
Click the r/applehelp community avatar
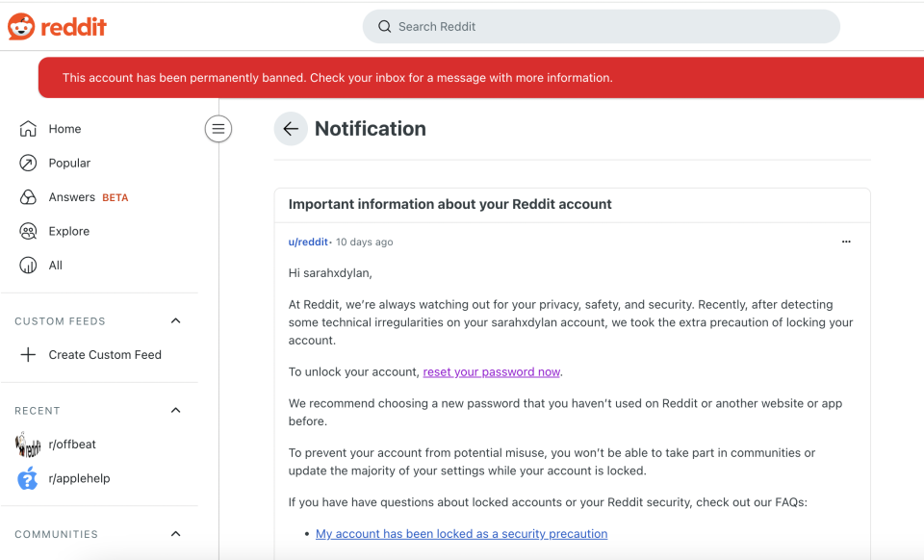pos(28,479)
